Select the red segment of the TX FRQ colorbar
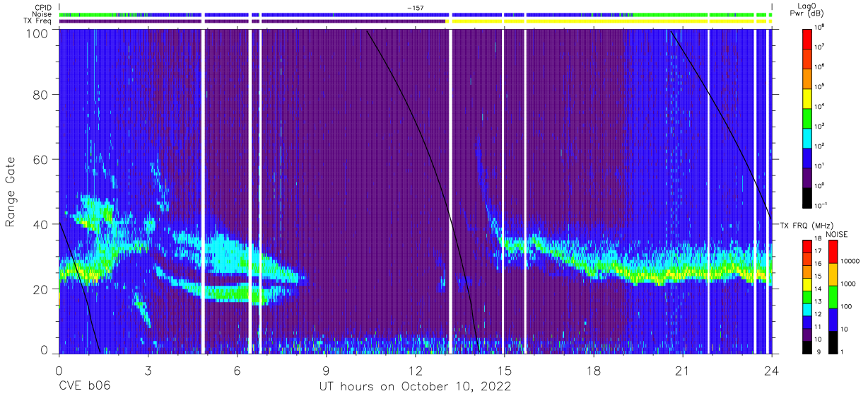This screenshot has width=868, height=401. click(x=808, y=247)
